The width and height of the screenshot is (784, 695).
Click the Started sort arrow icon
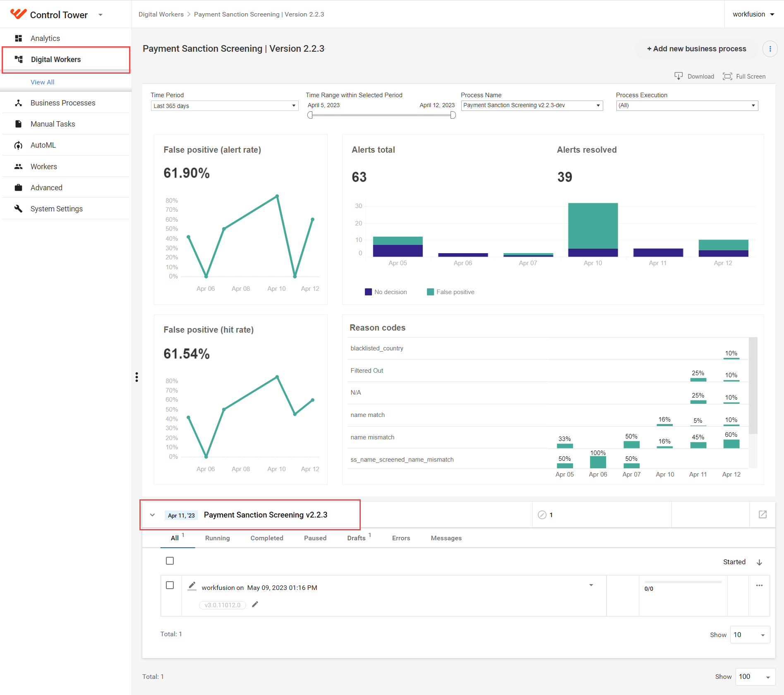[x=759, y=562]
